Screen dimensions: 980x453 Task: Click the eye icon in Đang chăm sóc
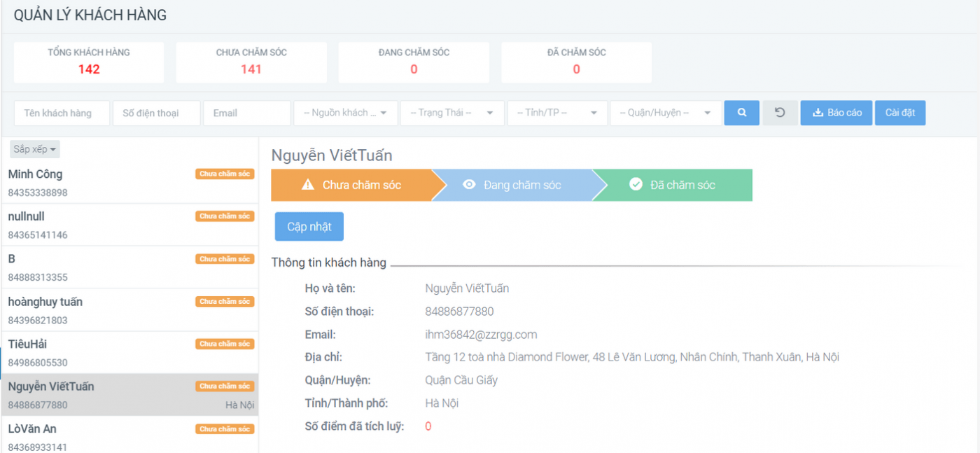(469, 185)
